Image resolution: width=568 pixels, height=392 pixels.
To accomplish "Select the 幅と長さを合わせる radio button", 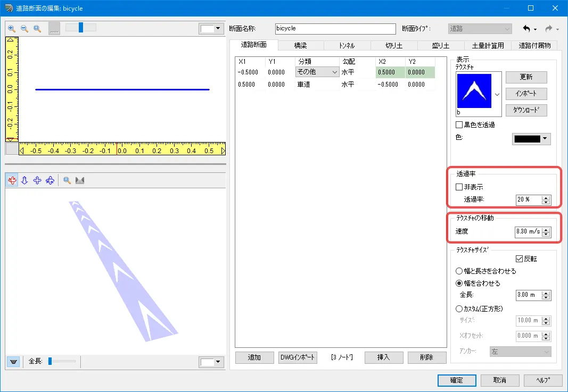I will pyautogui.click(x=459, y=271).
